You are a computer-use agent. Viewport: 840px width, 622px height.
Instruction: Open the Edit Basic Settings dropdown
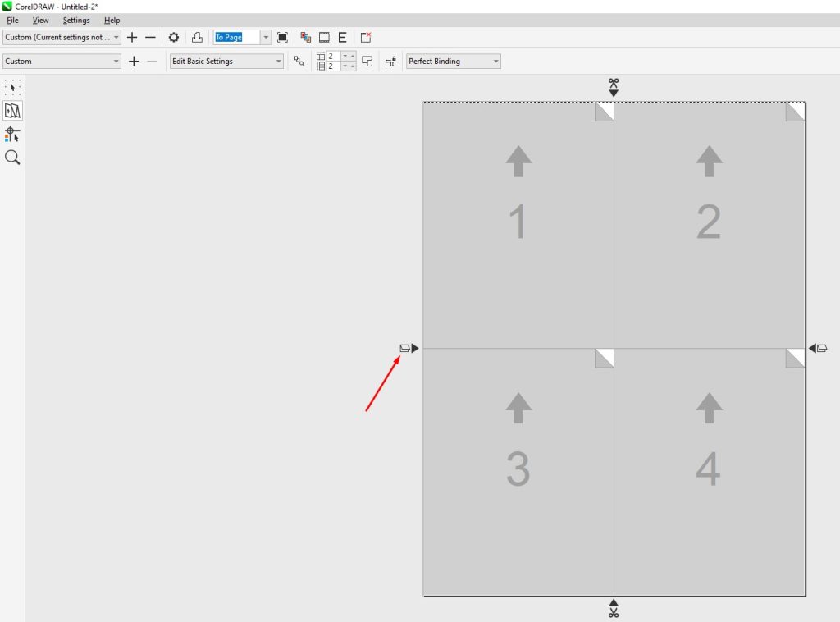coord(277,61)
